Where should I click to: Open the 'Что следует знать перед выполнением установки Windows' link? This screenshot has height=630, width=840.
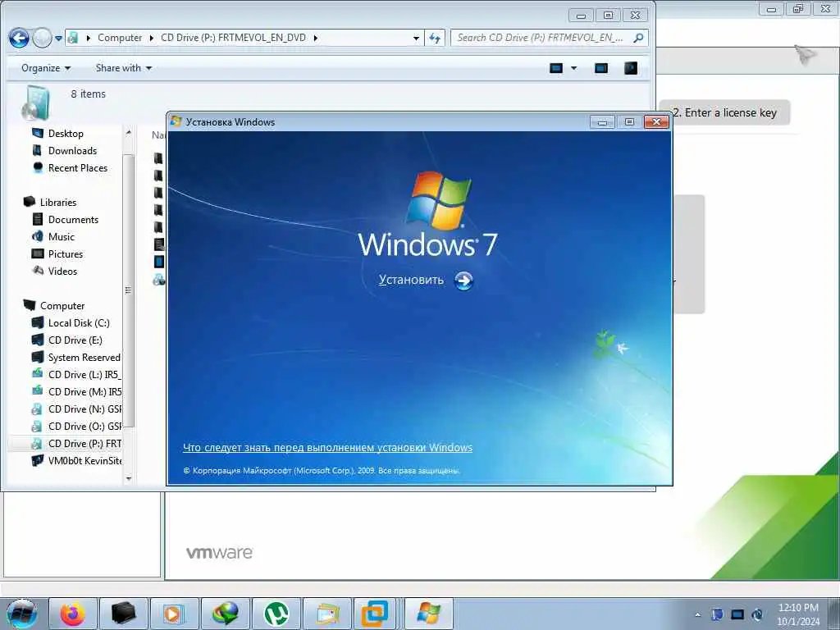click(x=327, y=448)
